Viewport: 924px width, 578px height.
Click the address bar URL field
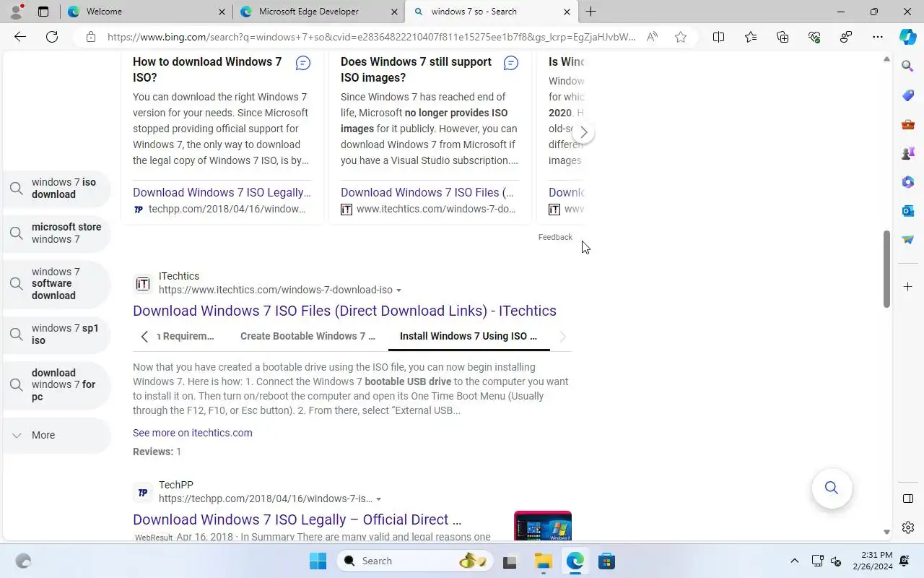click(x=372, y=37)
